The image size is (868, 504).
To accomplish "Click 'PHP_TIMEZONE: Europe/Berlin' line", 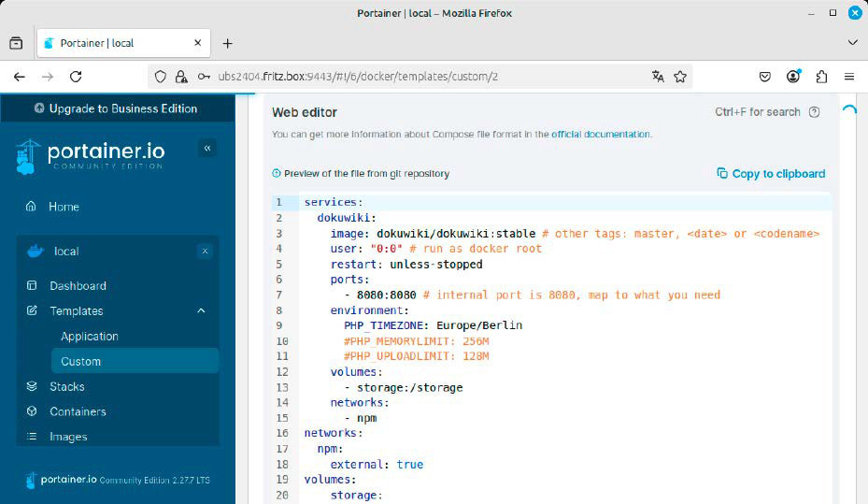I will 433,325.
